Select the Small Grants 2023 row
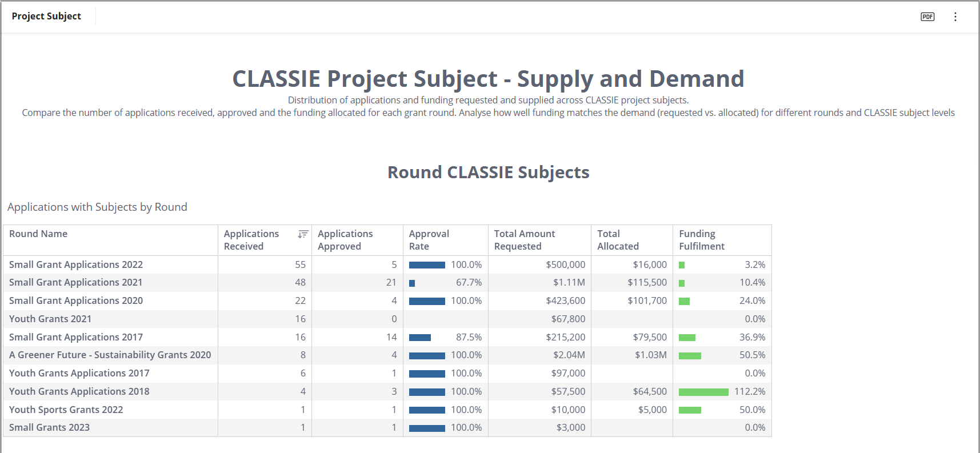 [x=49, y=427]
